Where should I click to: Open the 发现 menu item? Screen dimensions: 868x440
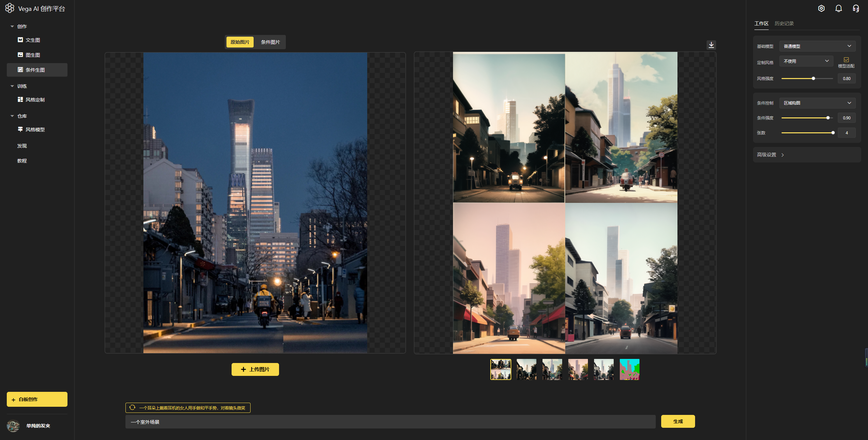click(22, 146)
